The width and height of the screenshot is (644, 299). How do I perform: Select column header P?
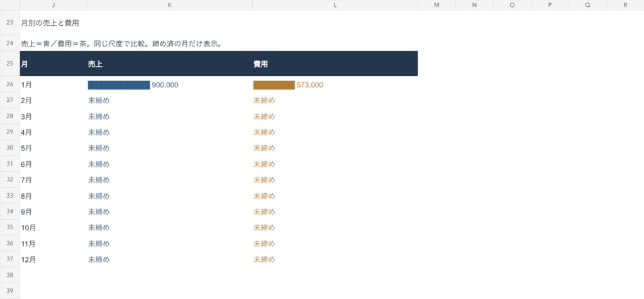tap(550, 5)
